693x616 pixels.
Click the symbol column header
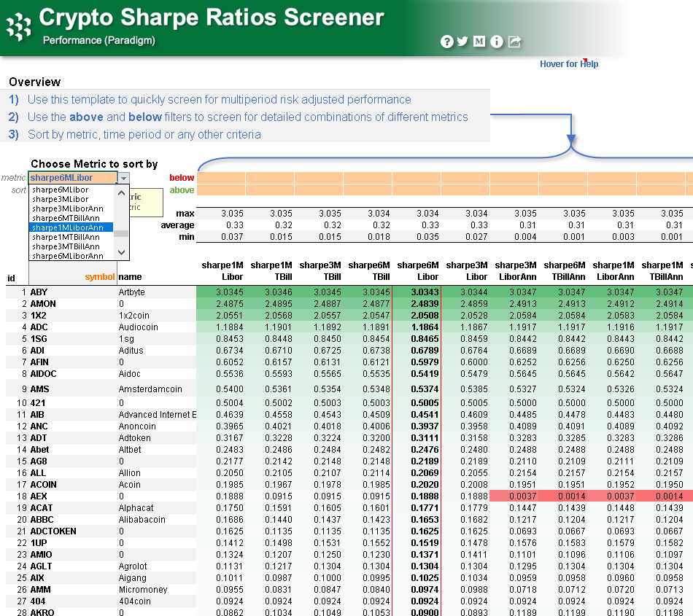tap(100, 277)
